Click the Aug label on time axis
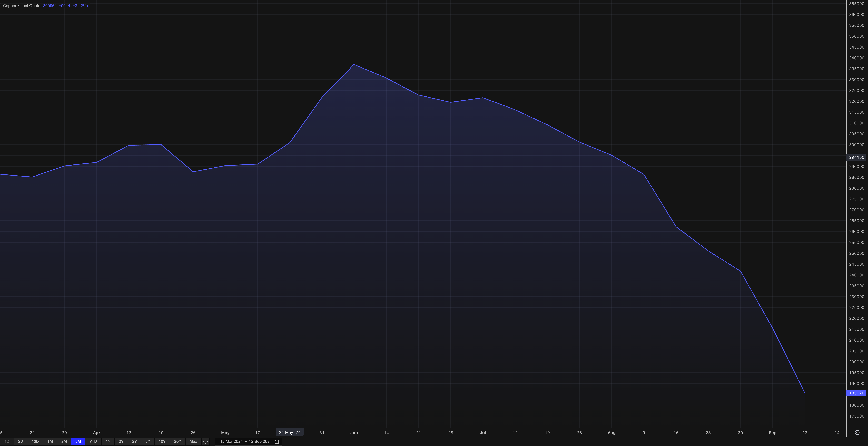This screenshot has height=446, width=868. coord(611,433)
